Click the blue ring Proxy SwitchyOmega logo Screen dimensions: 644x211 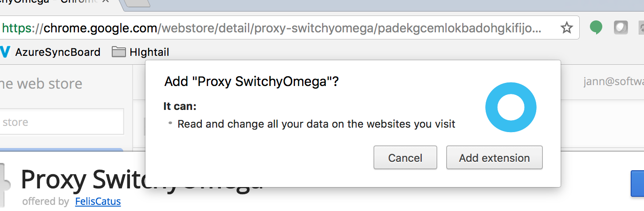[510, 107]
